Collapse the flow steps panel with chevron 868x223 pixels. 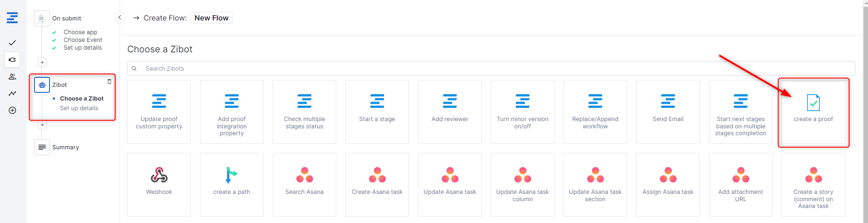point(120,17)
